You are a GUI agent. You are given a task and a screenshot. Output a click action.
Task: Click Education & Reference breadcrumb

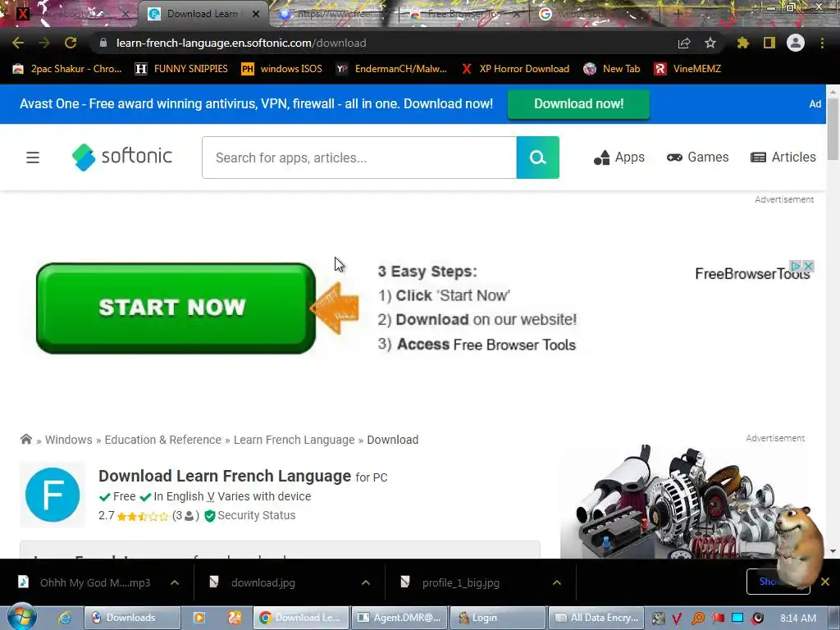[x=163, y=440]
